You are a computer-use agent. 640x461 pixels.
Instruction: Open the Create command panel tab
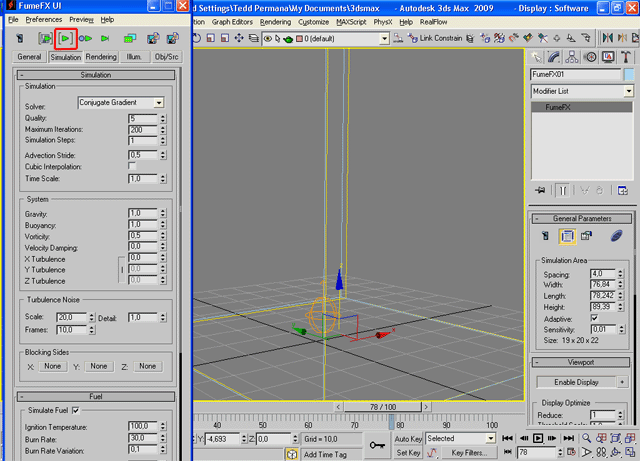pyautogui.click(x=536, y=57)
